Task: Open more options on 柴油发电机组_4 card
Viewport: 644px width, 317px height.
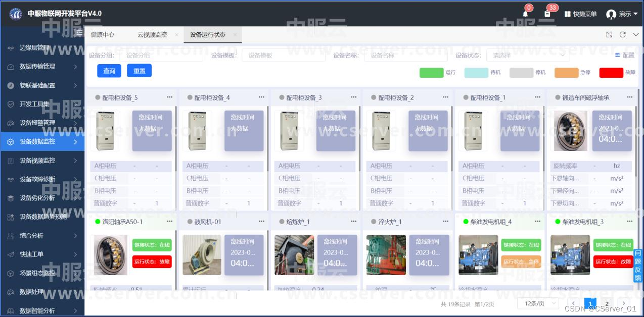Action: [x=537, y=221]
